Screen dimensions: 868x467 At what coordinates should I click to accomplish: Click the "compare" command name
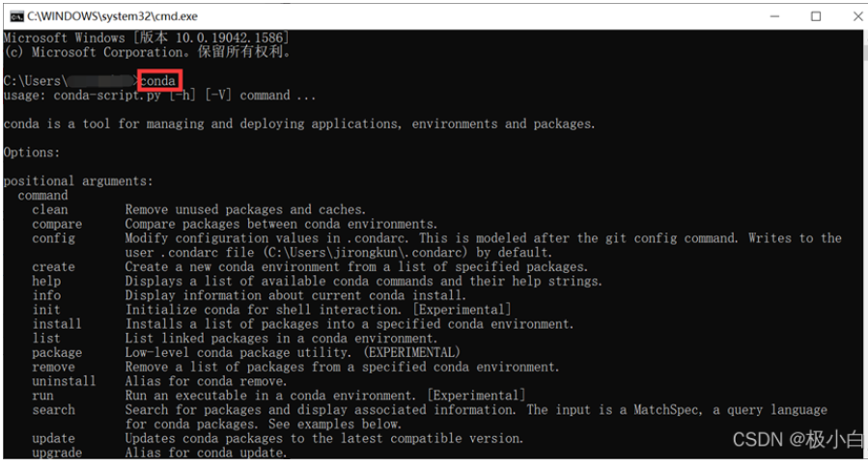pyautogui.click(x=57, y=224)
